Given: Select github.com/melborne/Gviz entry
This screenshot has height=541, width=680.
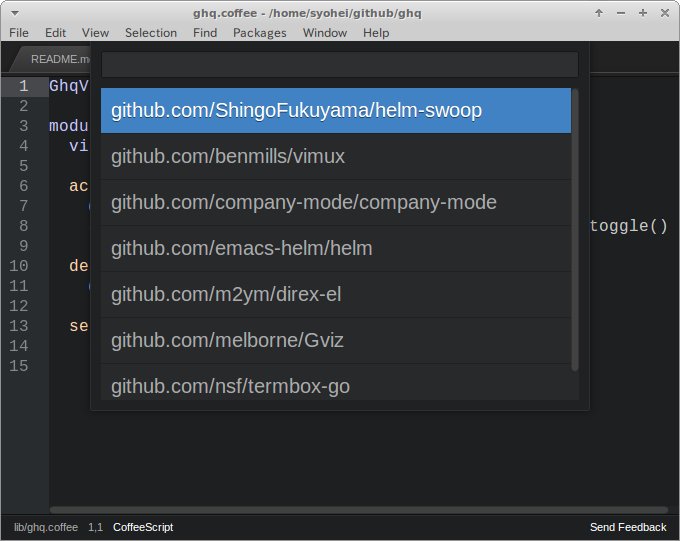Looking at the screenshot, I should (x=336, y=341).
